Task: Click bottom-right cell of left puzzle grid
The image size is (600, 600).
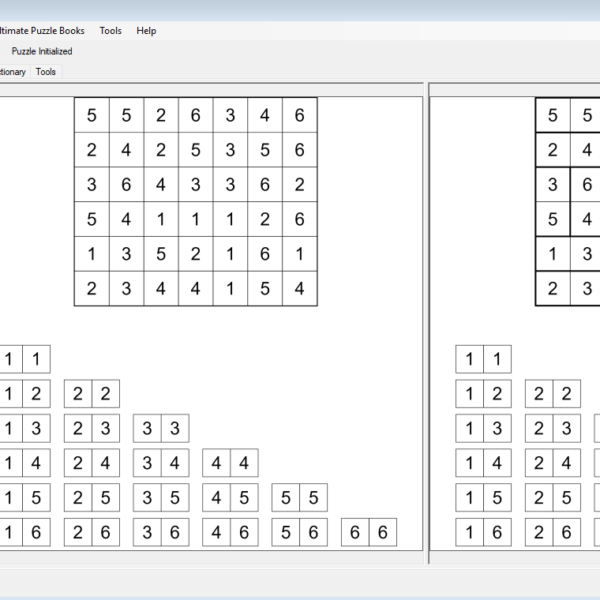Action: [x=300, y=289]
